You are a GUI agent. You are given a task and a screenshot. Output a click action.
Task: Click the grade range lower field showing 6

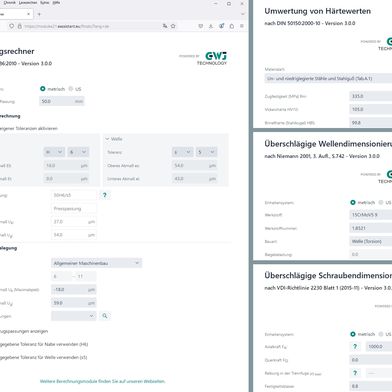point(62,276)
